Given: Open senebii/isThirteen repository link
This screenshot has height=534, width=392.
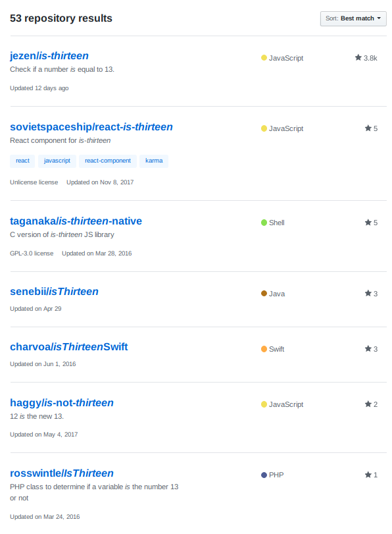Looking at the screenshot, I should [x=54, y=292].
